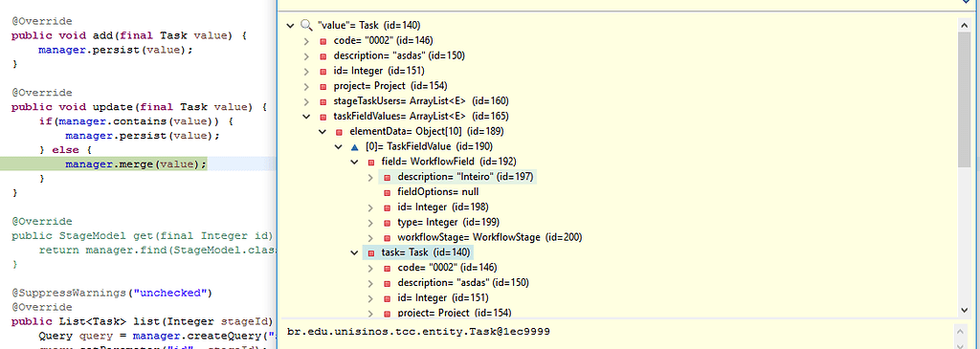The width and height of the screenshot is (980, 349).
Task: Select description "asdas" (id=150) under value
Action: tap(399, 55)
